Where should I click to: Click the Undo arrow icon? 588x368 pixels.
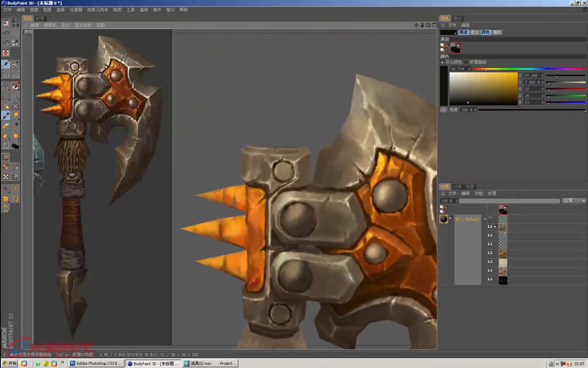tap(6, 33)
